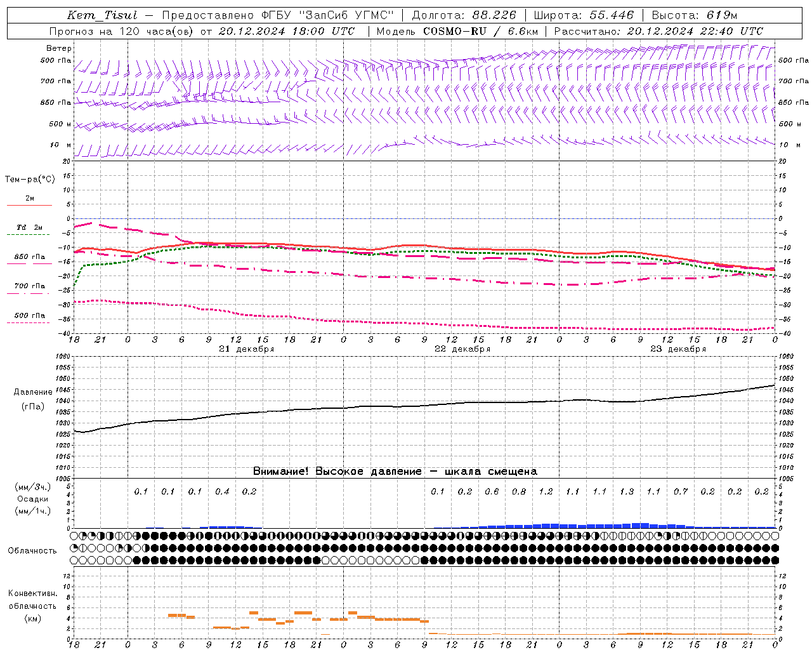
Task: Click the (мм/1ч.) units label
Action: [x=33, y=511]
